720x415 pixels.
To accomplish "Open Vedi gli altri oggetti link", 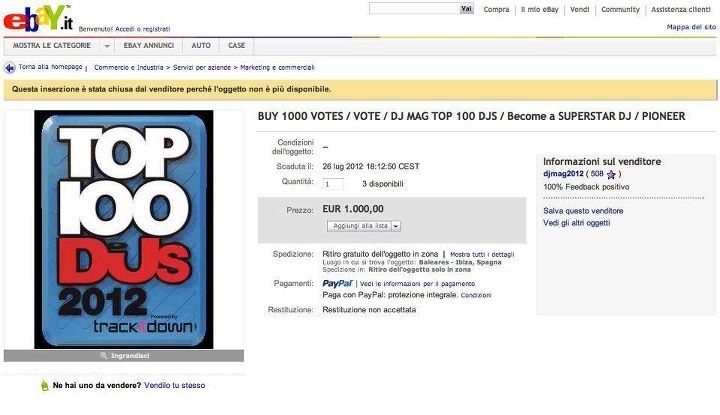I will 577,223.
